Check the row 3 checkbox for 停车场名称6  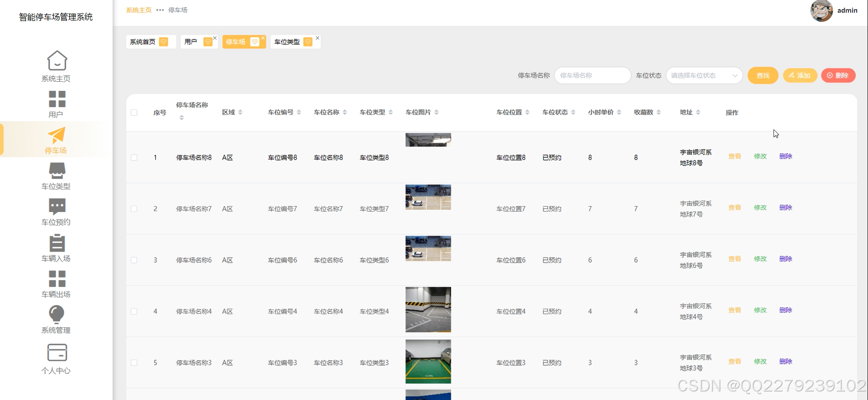pyautogui.click(x=134, y=260)
